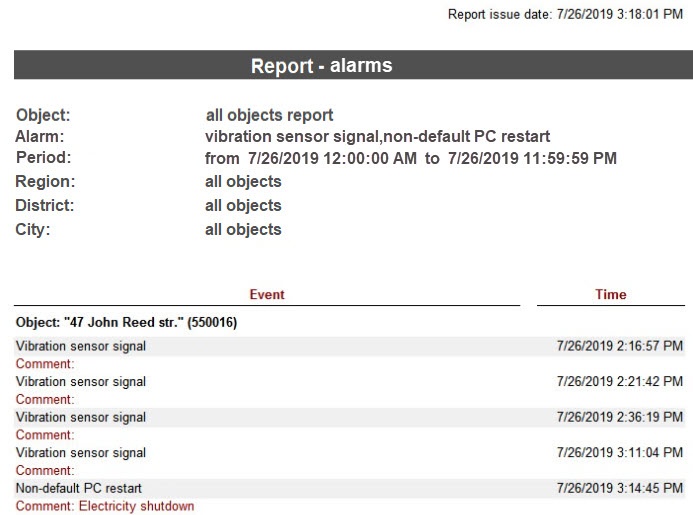This screenshot has height=515, width=693.
Task: Click the Vibration sensor signal event at 2:16:57 PM
Action: (81, 346)
